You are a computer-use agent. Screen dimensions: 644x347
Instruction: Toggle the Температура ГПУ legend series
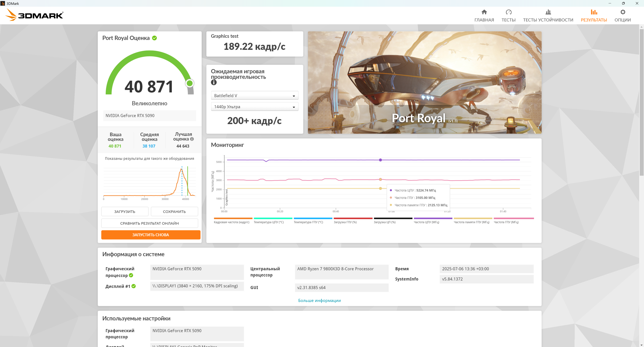click(308, 222)
